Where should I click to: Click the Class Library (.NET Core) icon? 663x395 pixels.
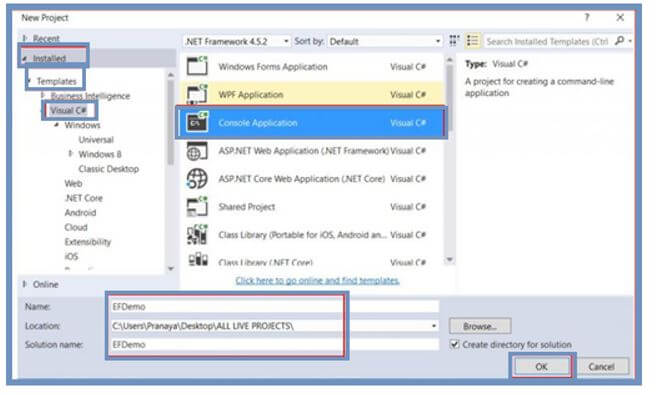[197, 259]
